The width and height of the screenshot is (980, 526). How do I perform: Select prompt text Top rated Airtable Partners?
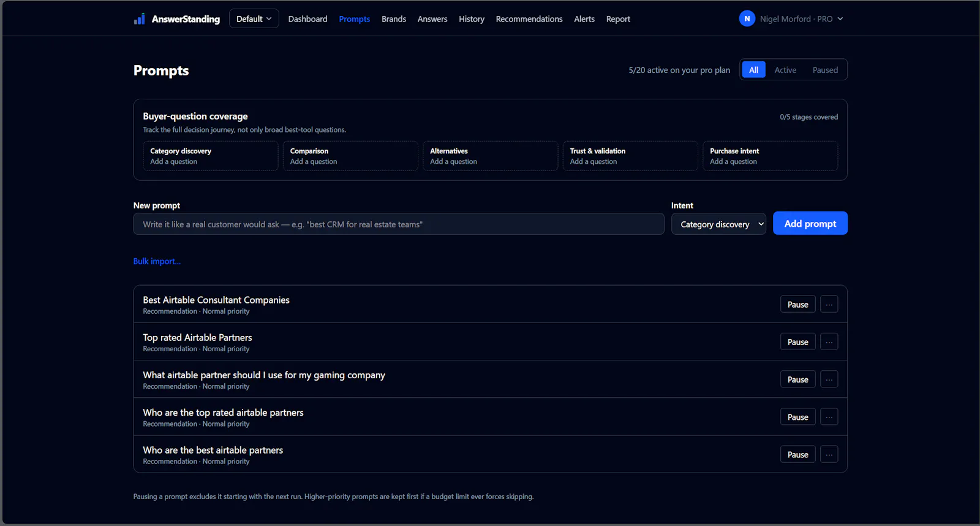pyautogui.click(x=197, y=337)
